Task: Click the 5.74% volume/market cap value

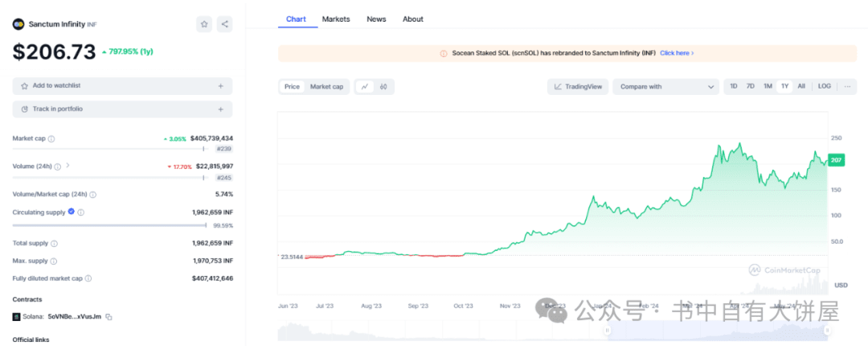Action: [x=224, y=195]
